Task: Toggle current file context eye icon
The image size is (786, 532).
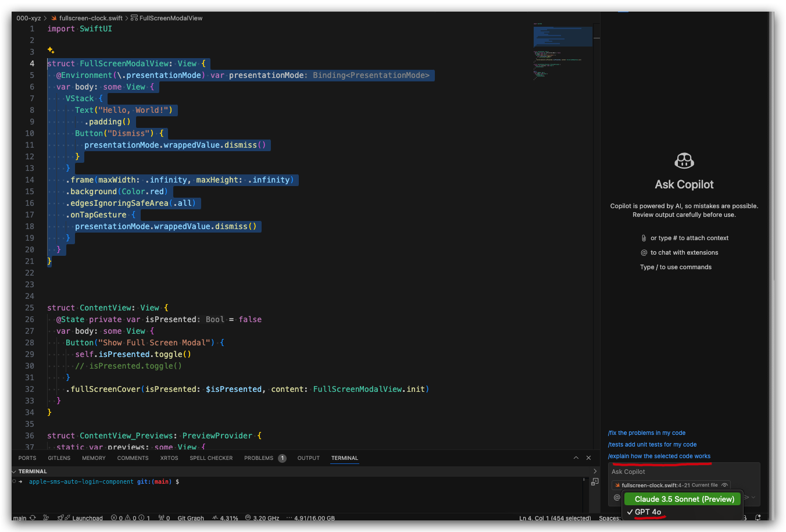Action: coord(724,485)
